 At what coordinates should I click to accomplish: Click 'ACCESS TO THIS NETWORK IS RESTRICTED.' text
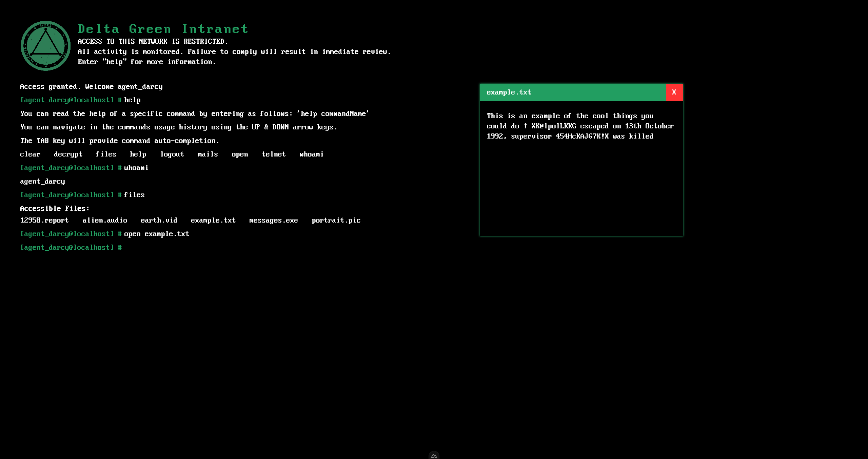[153, 41]
